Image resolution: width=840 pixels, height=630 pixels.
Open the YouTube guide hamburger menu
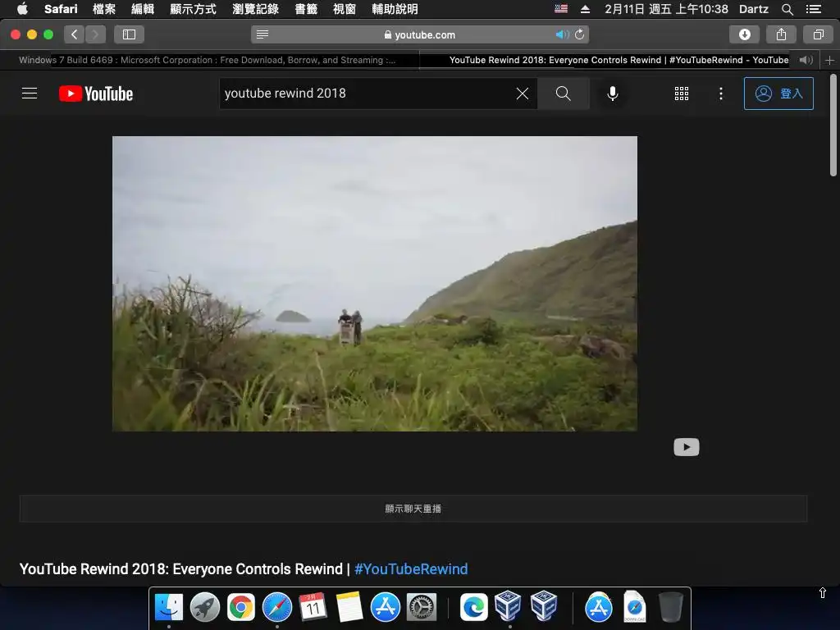coord(30,94)
